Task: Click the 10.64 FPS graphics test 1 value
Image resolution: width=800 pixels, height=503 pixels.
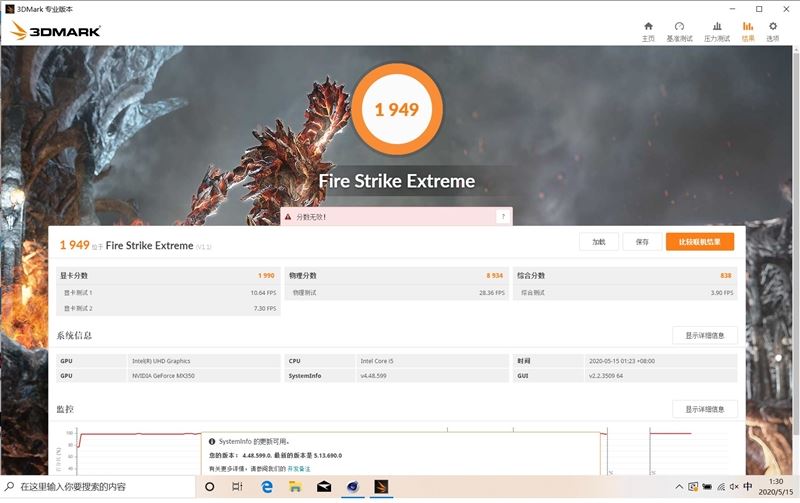Action: coord(263,293)
